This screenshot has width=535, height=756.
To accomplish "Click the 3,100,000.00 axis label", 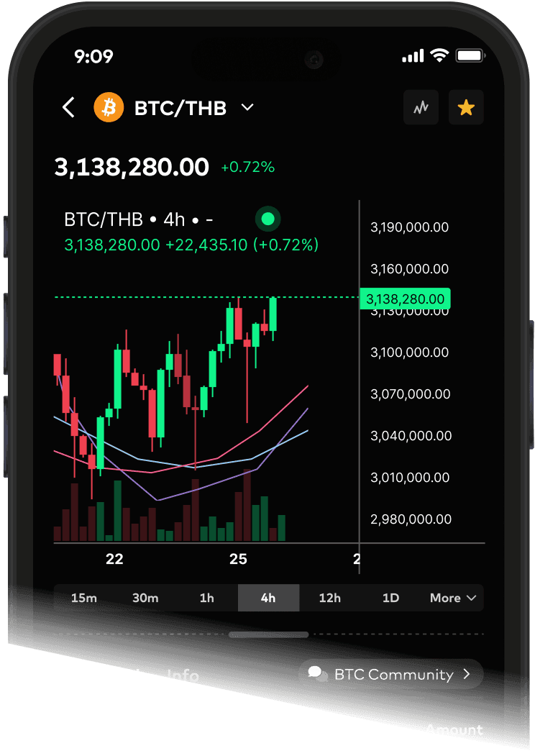I will pos(409,352).
